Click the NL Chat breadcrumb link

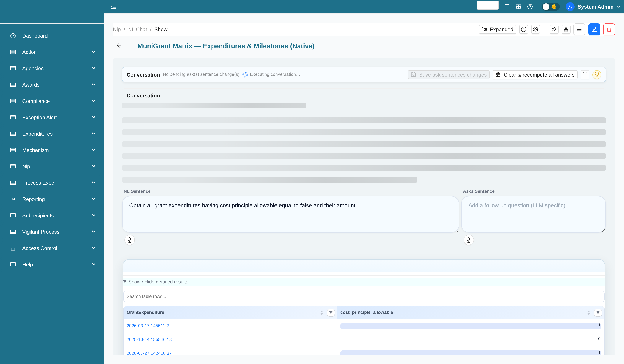coord(137,30)
